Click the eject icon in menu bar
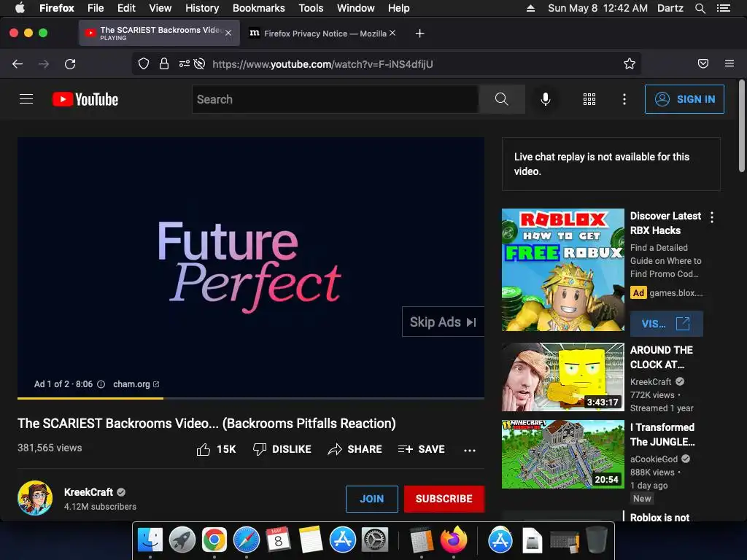747x560 pixels. click(x=530, y=8)
